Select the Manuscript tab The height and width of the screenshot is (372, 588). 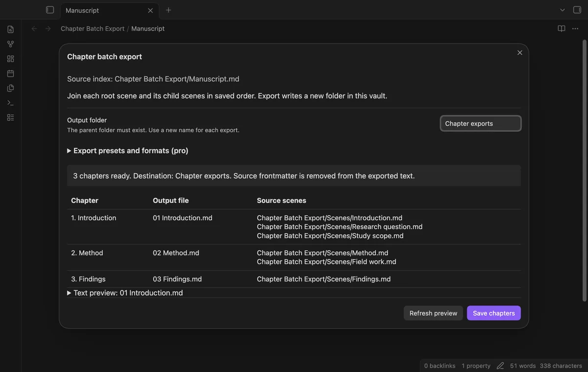tap(109, 10)
